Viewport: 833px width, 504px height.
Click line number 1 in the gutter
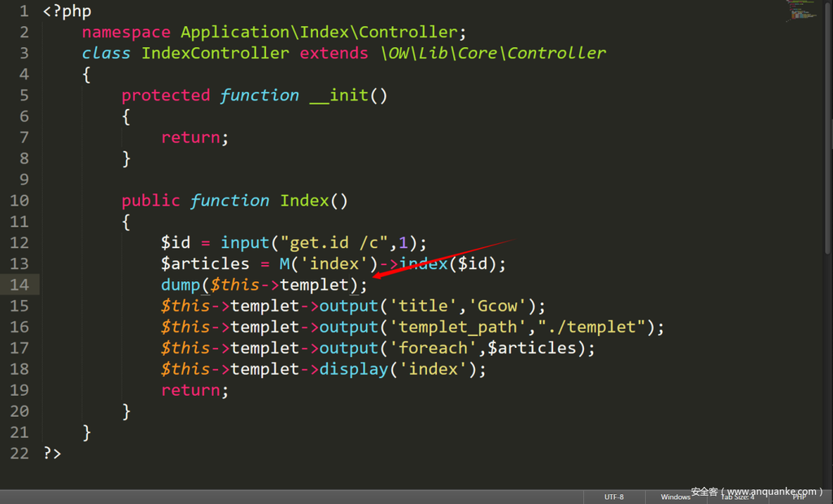tap(24, 11)
